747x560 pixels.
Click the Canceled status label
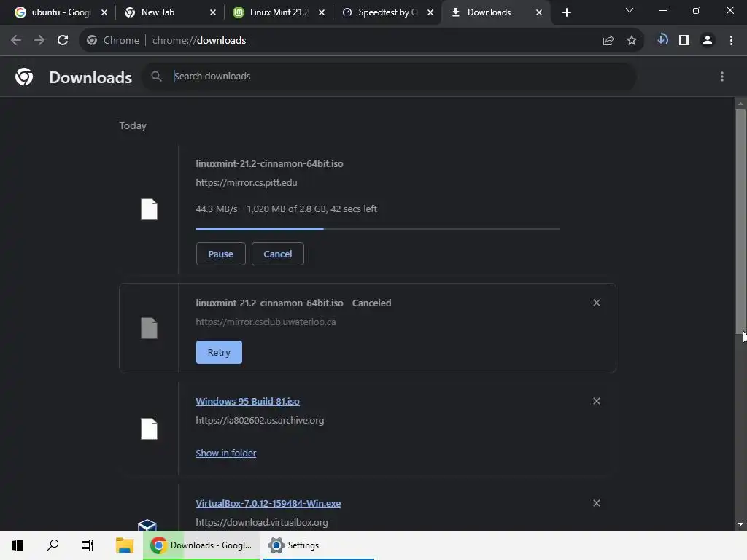tap(371, 303)
